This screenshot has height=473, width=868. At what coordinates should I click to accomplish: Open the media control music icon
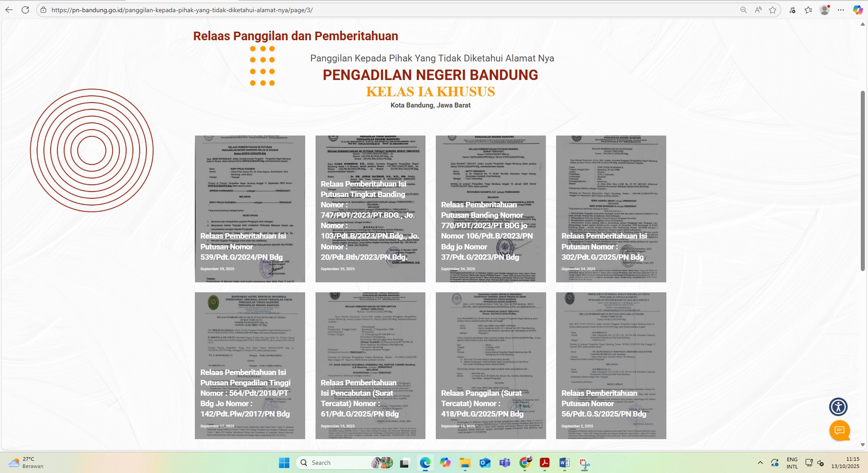793,10
